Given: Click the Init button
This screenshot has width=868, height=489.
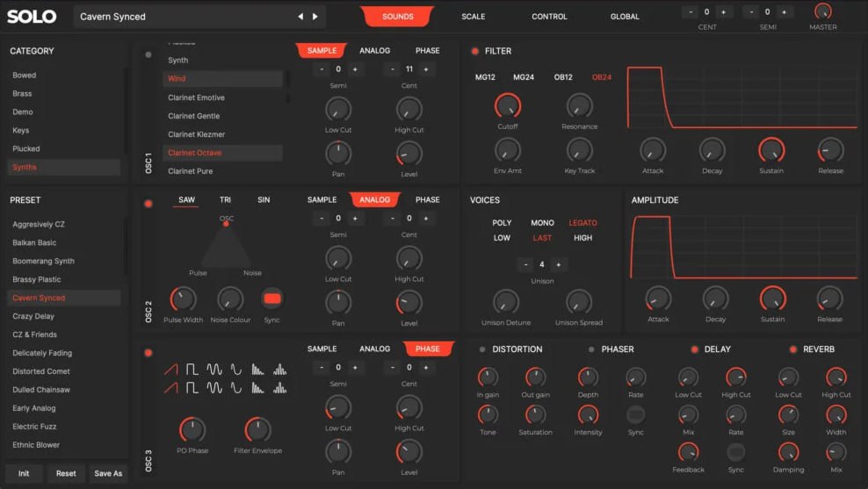Looking at the screenshot, I should click(x=24, y=473).
